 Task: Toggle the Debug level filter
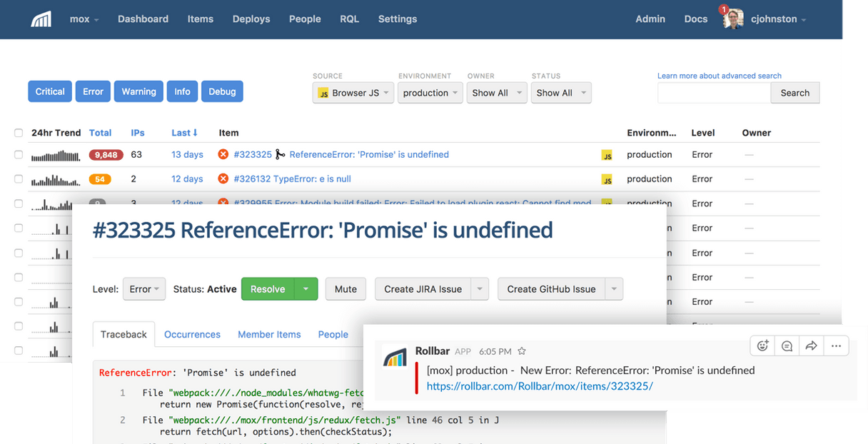222,91
